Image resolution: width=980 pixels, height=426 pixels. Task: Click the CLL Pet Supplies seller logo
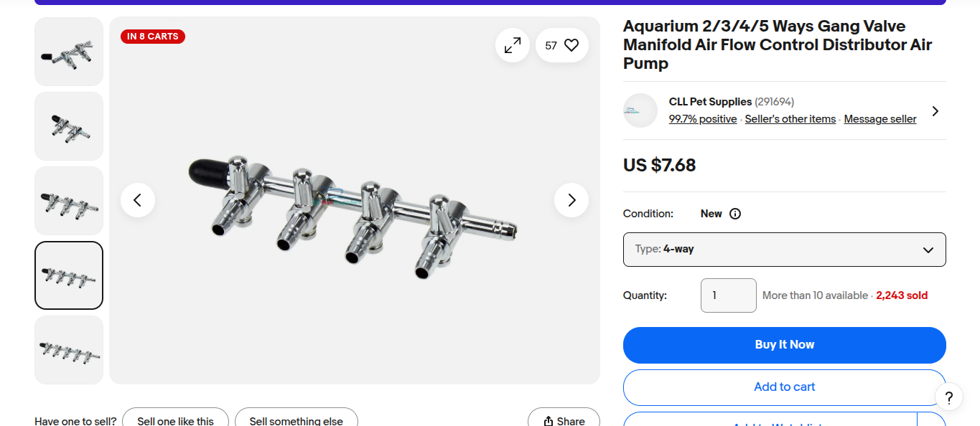(640, 110)
